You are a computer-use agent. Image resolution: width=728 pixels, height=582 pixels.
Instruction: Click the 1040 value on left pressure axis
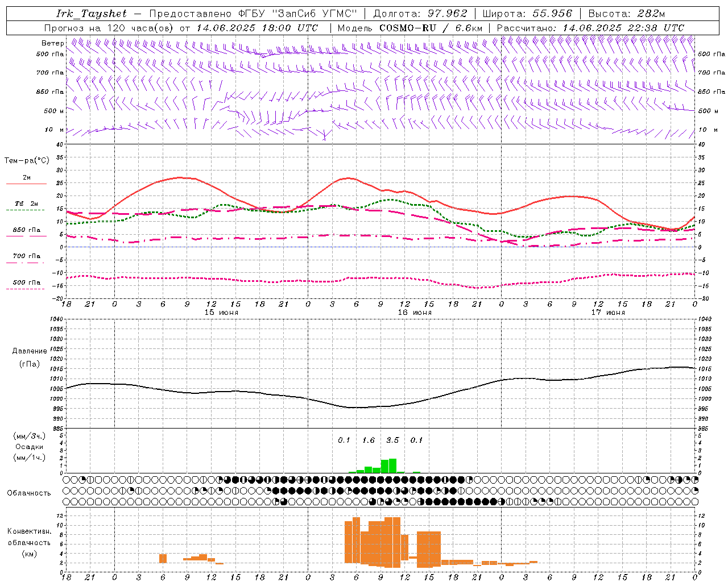click(55, 319)
